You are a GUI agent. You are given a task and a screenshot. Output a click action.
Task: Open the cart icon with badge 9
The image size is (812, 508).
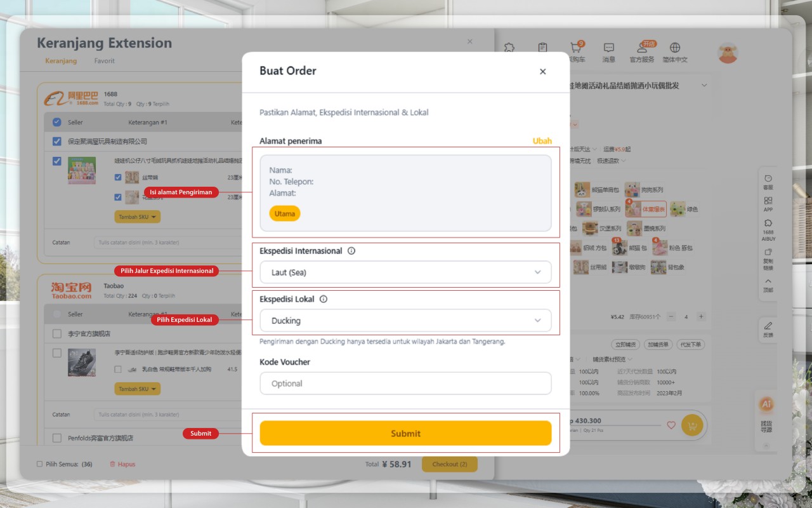pos(576,48)
